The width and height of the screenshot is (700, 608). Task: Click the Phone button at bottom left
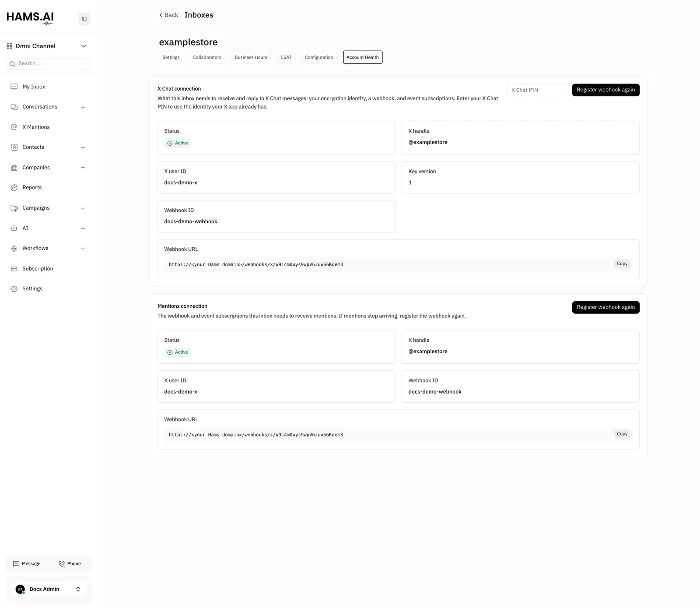pos(70,564)
